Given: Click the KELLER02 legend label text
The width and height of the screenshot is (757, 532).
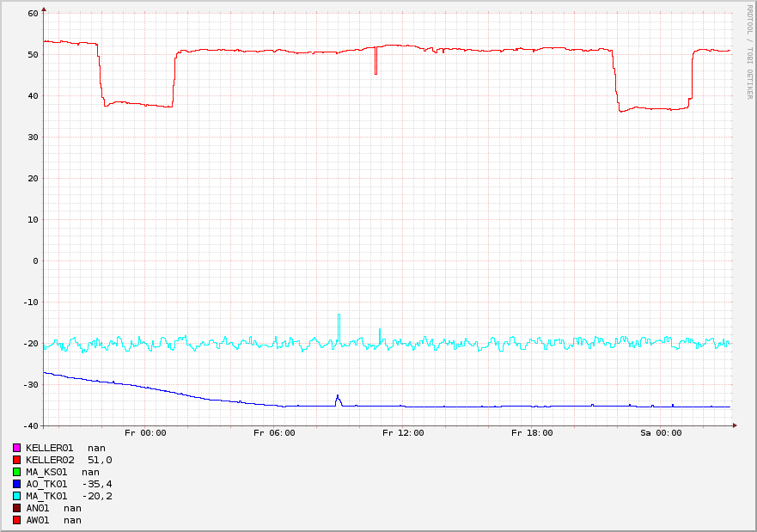Looking at the screenshot, I should [x=50, y=460].
